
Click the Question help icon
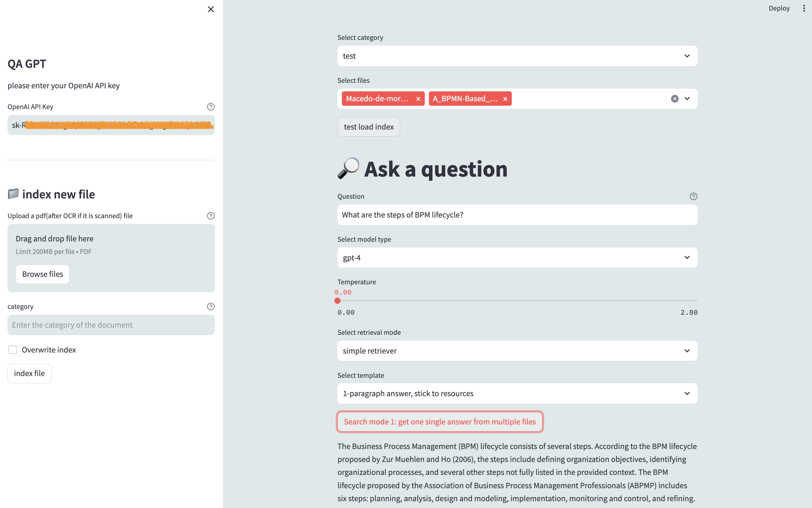(693, 196)
